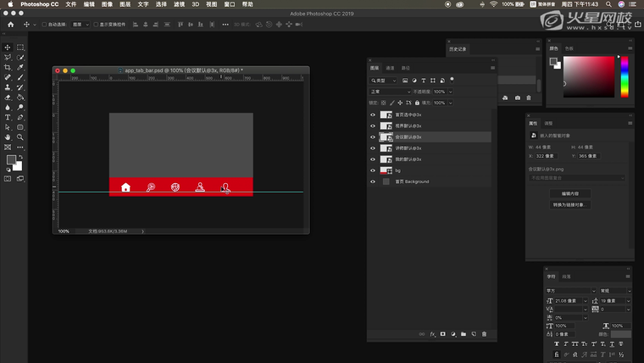Viewport: 644px width, 363px height.
Task: Choose the Horizontal Type tool
Action: click(8, 117)
